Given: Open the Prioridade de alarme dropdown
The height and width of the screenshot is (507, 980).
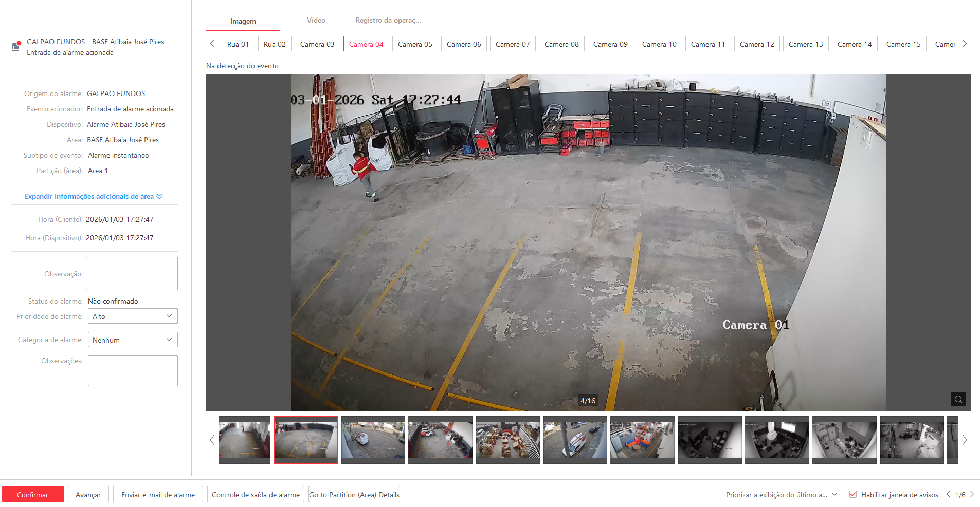Looking at the screenshot, I should point(133,316).
